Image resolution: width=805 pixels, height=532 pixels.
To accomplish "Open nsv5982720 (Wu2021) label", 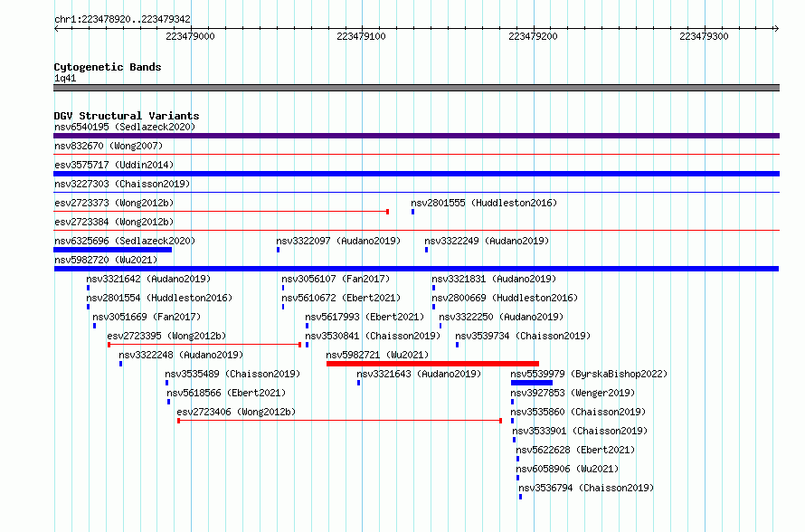I will [x=106, y=260].
